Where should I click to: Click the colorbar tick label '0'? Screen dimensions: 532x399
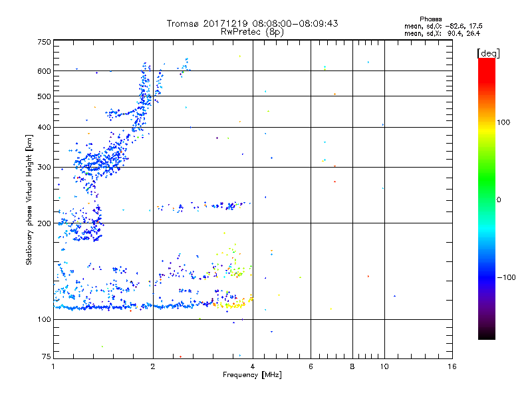pos(499,199)
